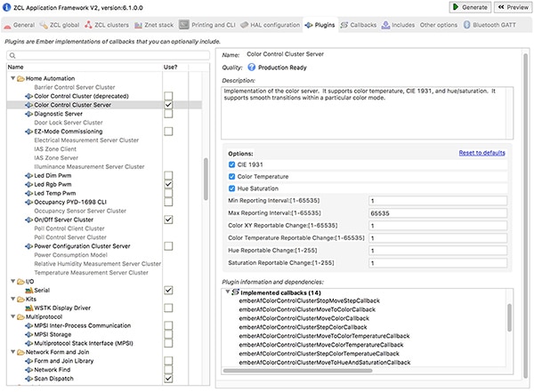
Task: Click the Led Rgb Pwm plugin icon
Action: click(x=28, y=184)
